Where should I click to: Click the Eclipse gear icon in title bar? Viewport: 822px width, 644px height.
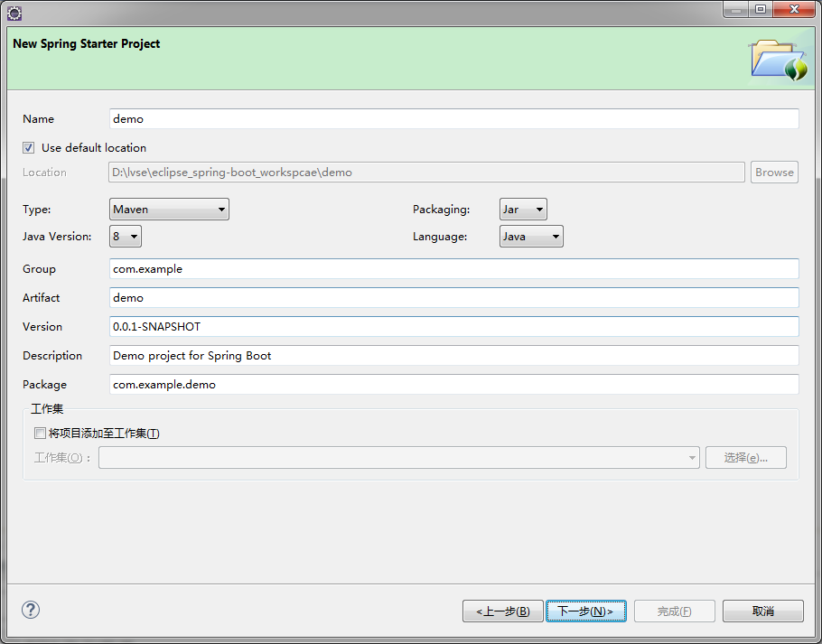point(14,14)
